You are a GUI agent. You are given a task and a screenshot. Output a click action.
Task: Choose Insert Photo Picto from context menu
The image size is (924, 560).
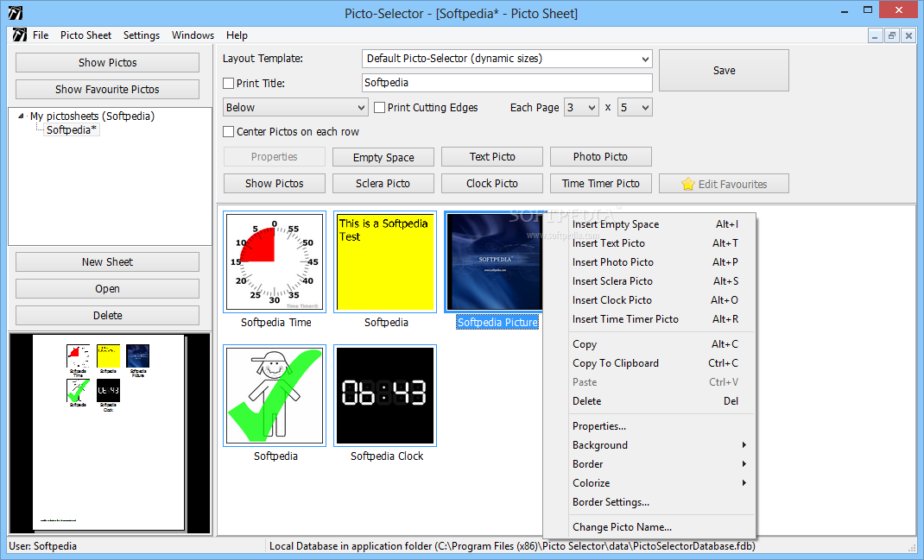pyautogui.click(x=649, y=262)
